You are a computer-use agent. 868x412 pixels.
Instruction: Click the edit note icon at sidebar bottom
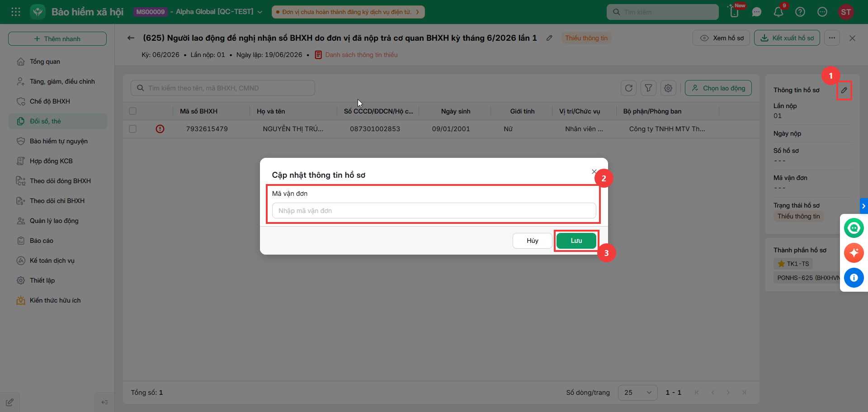9,402
